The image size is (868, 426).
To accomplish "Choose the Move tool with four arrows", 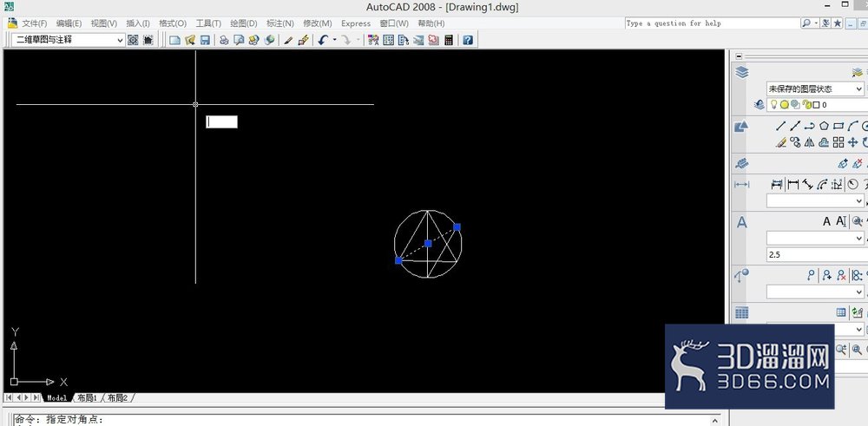I will pyautogui.click(x=852, y=142).
